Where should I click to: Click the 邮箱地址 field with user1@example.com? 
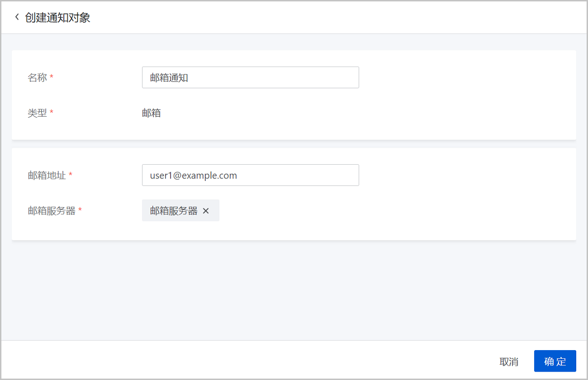point(250,175)
